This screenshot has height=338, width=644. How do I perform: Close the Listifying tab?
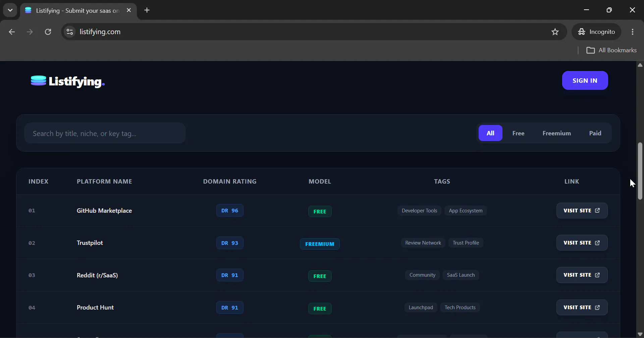tap(129, 10)
